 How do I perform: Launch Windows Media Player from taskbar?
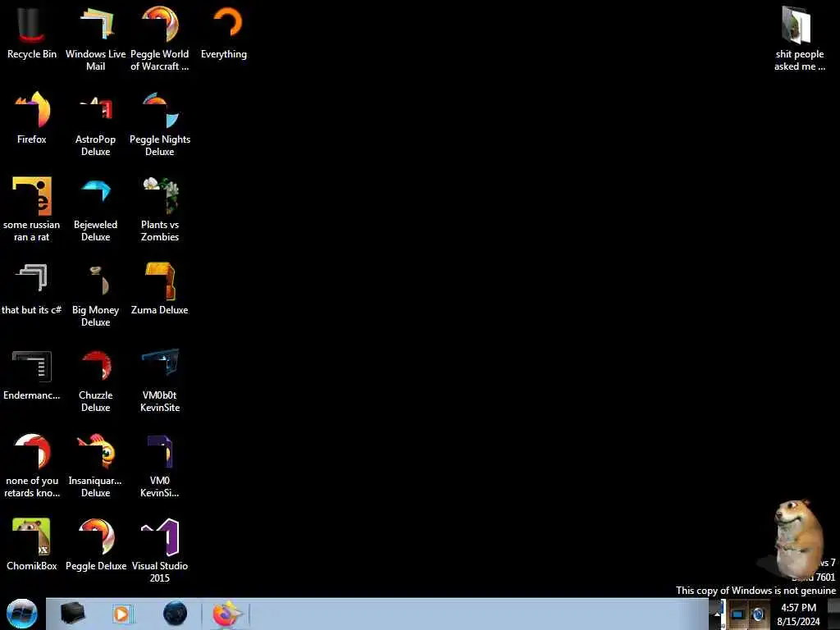(x=123, y=614)
